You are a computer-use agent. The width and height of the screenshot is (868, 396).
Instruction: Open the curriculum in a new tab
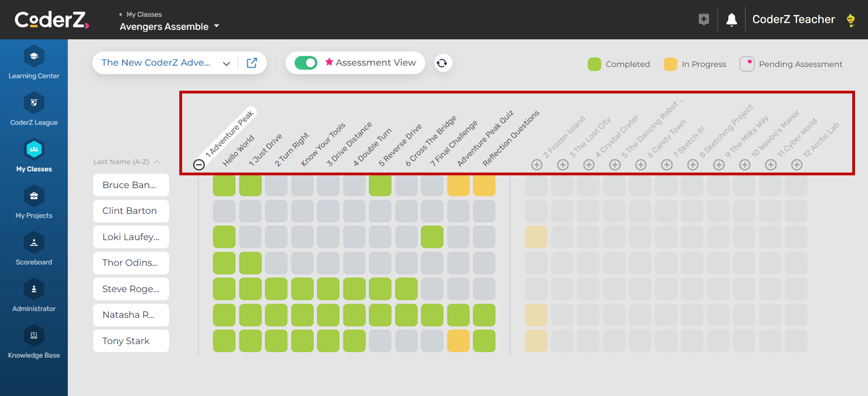pyautogui.click(x=252, y=63)
